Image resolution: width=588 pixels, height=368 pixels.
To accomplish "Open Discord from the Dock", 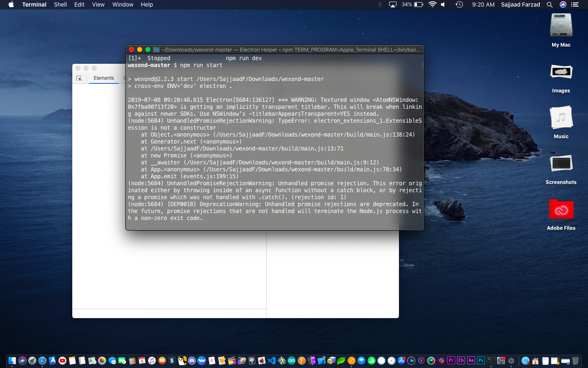I will tap(192, 361).
